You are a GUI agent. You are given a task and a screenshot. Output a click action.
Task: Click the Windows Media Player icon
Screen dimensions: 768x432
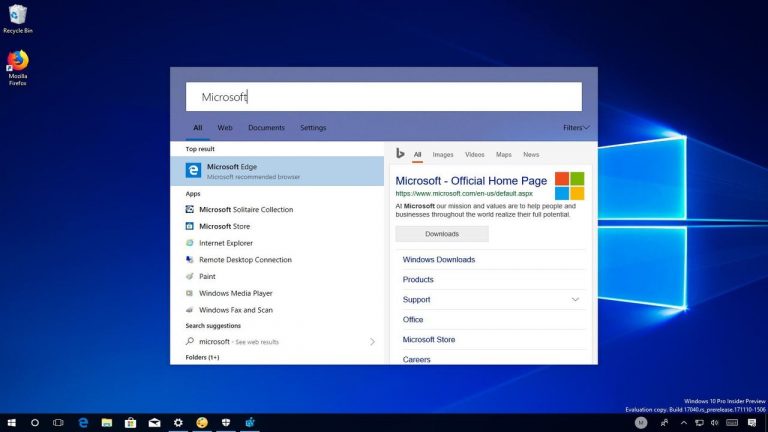point(190,293)
